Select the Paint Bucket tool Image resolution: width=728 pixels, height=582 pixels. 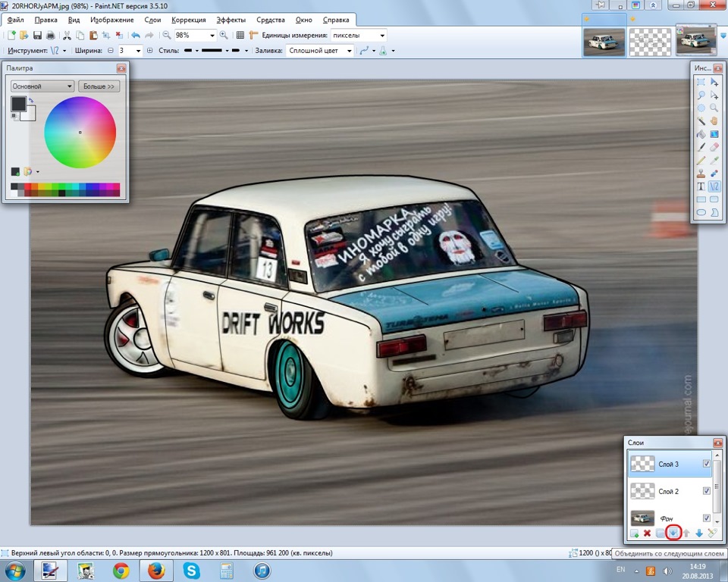(701, 134)
